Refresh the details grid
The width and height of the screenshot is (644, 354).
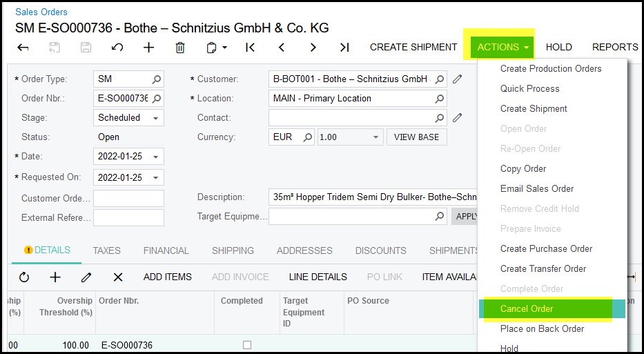click(24, 277)
